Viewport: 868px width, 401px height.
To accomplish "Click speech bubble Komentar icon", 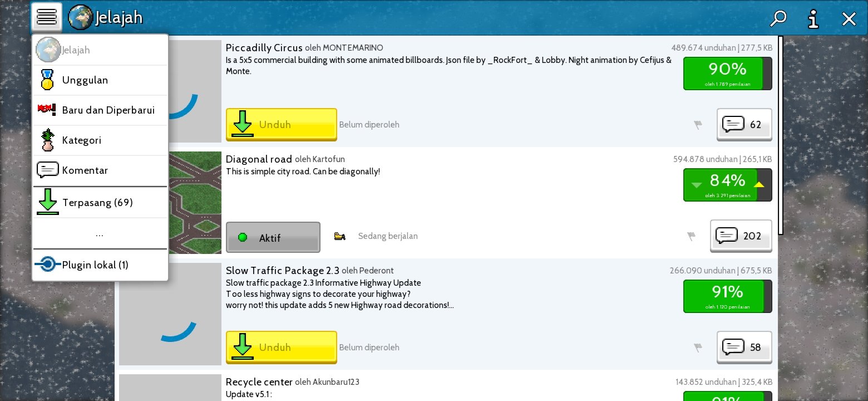I will (48, 170).
